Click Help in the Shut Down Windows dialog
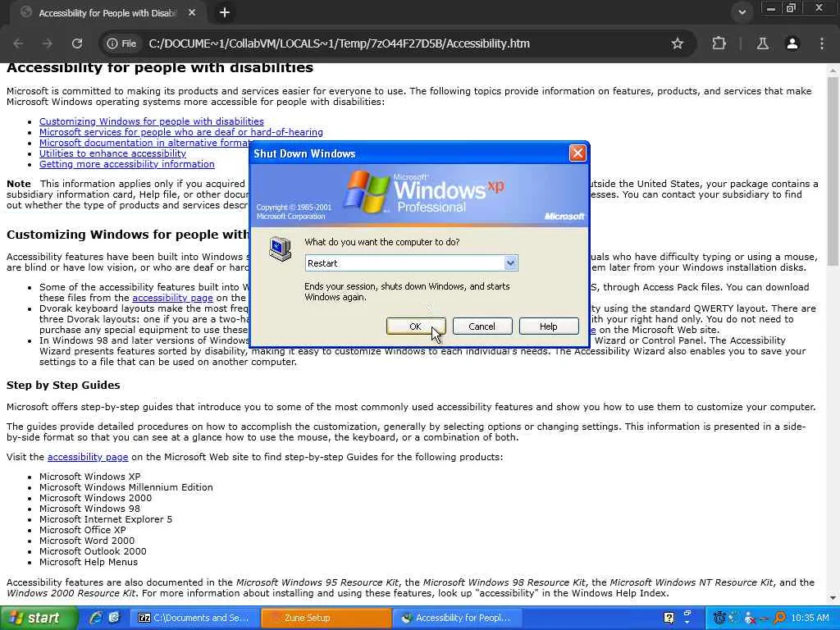This screenshot has height=630, width=840. click(549, 326)
